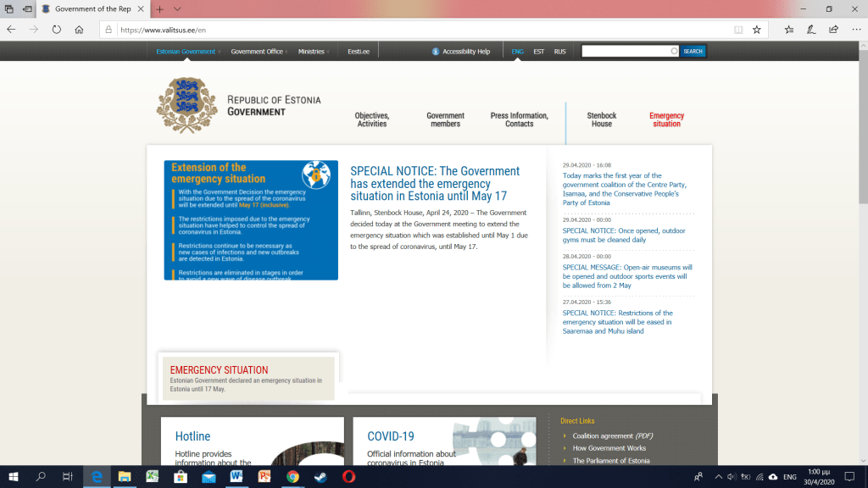Switch site language to RUS
The width and height of the screenshot is (868, 488).
(559, 52)
